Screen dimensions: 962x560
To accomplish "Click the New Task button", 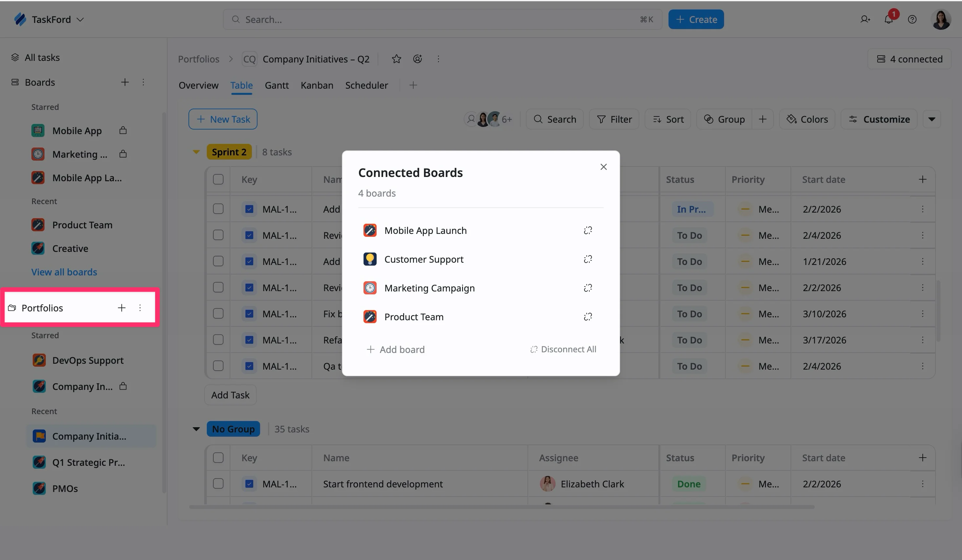I will click(223, 119).
